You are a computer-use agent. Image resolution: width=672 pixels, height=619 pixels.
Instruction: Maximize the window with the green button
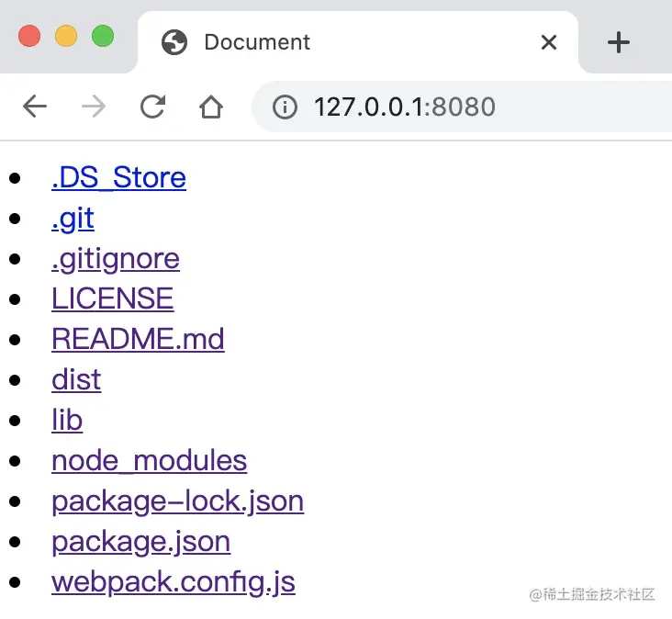tap(103, 36)
